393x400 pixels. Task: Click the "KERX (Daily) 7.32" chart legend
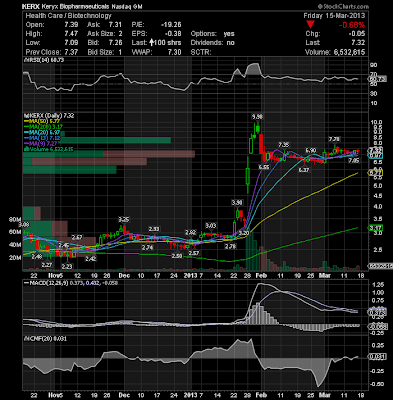tap(49, 116)
